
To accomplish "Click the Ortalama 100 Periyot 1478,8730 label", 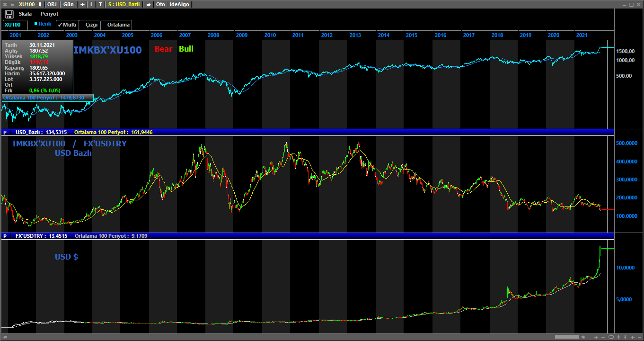I will 44,97.
